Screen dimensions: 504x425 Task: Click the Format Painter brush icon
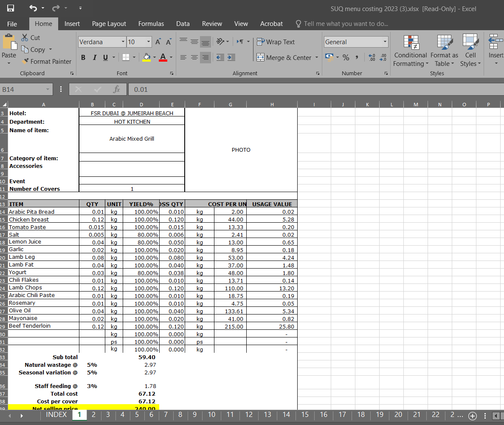pos(25,61)
